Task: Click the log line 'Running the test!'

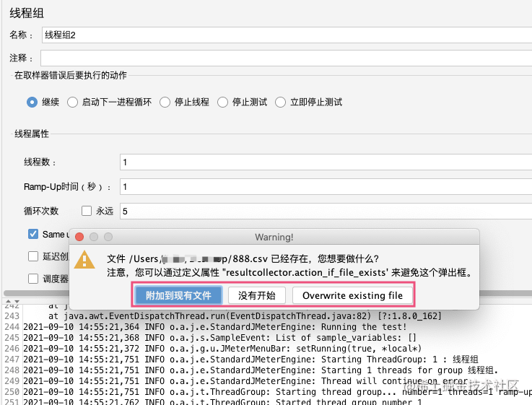Action: tap(215, 327)
